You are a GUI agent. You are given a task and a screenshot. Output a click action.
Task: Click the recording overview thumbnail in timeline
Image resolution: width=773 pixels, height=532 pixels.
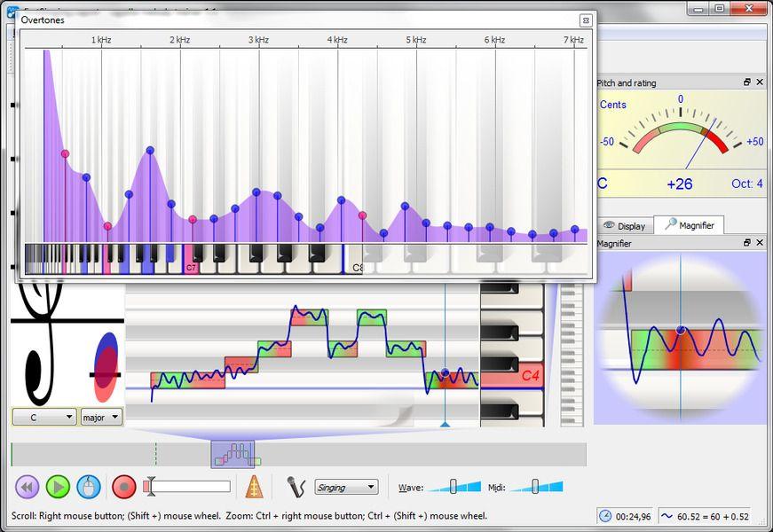coord(233,454)
